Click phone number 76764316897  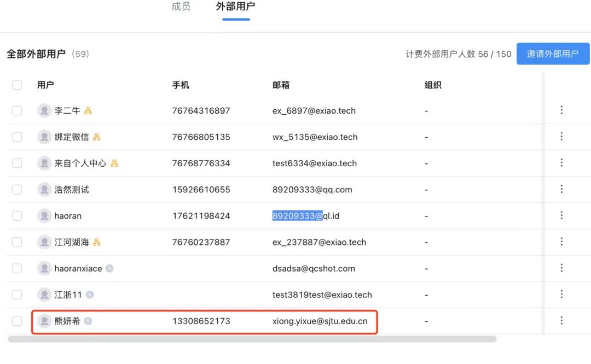click(201, 110)
